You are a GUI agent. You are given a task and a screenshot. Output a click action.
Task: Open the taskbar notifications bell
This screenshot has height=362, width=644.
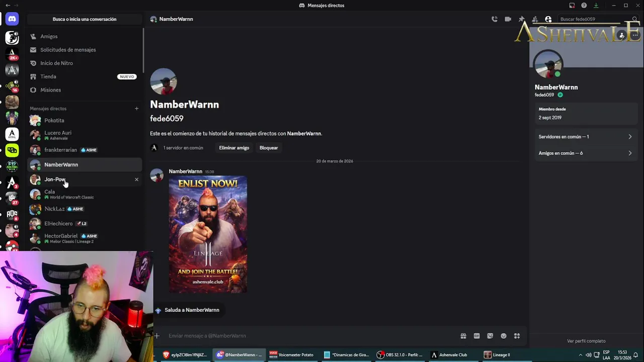[x=635, y=355]
